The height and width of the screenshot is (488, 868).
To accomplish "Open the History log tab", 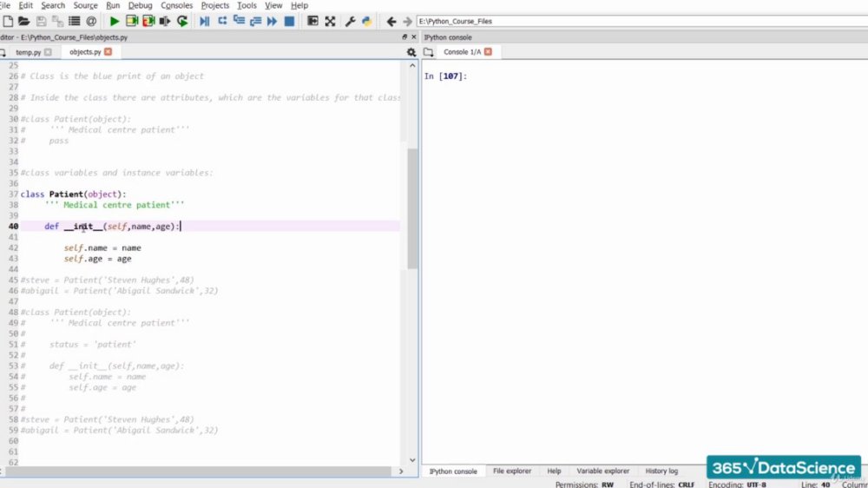I will tap(661, 471).
